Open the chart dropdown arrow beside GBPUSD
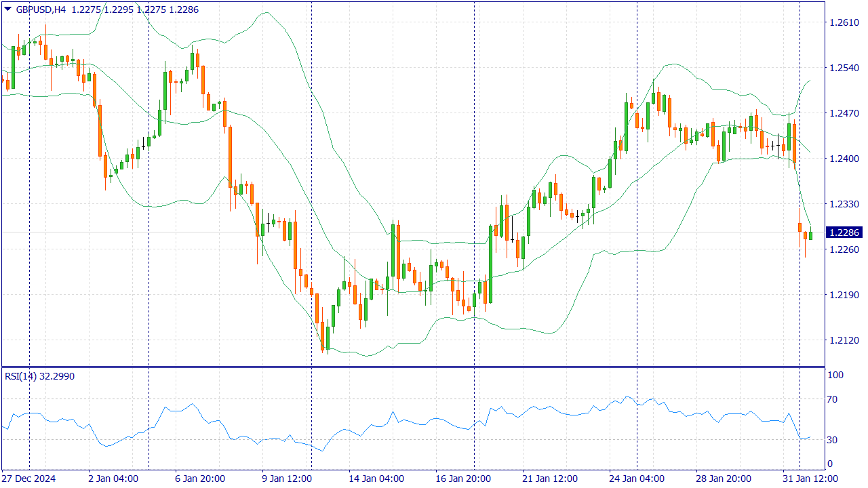 [7, 9]
